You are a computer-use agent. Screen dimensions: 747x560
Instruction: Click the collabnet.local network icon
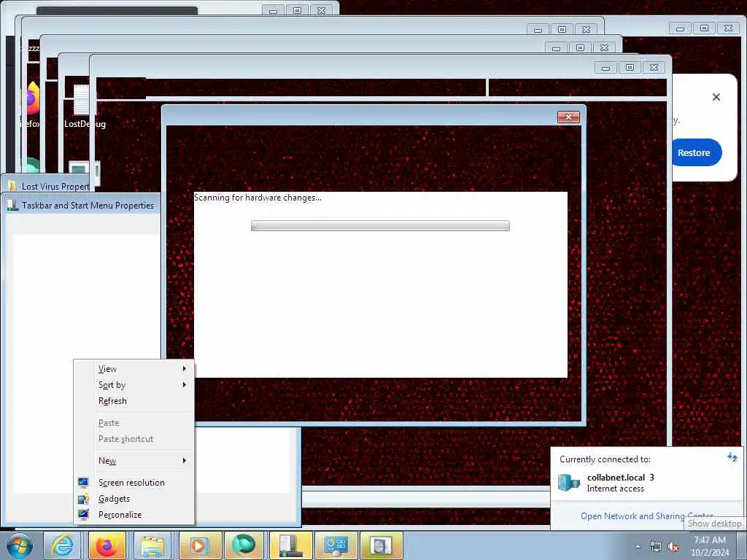tap(569, 483)
